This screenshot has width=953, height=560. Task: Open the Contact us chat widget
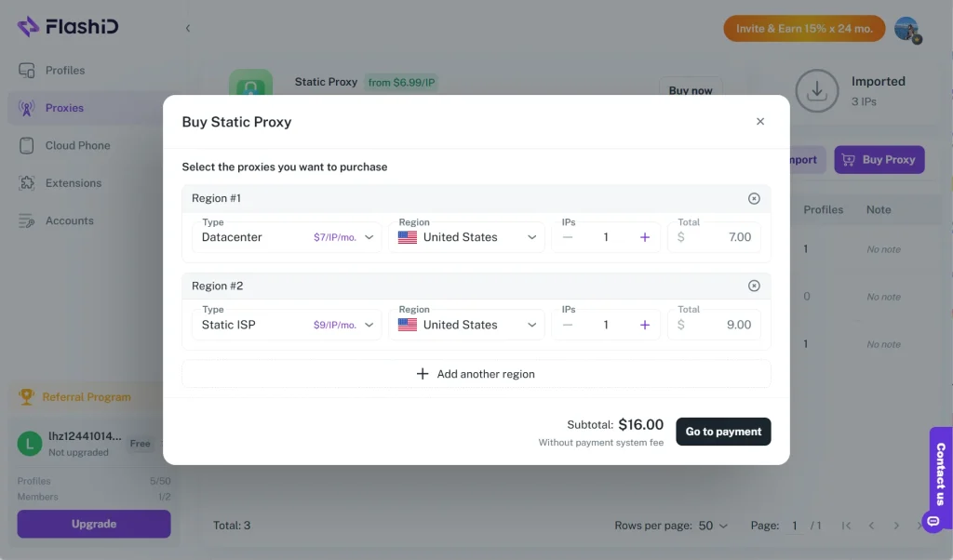coord(939,474)
